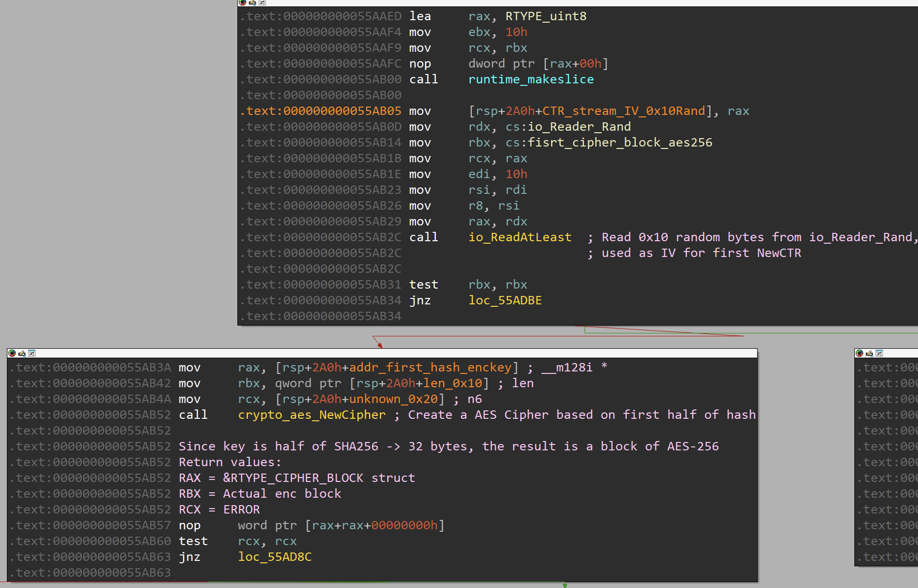Click the 'RBX = Actual enc block' comment
Screen dimensions: 918x588
(x=260, y=494)
